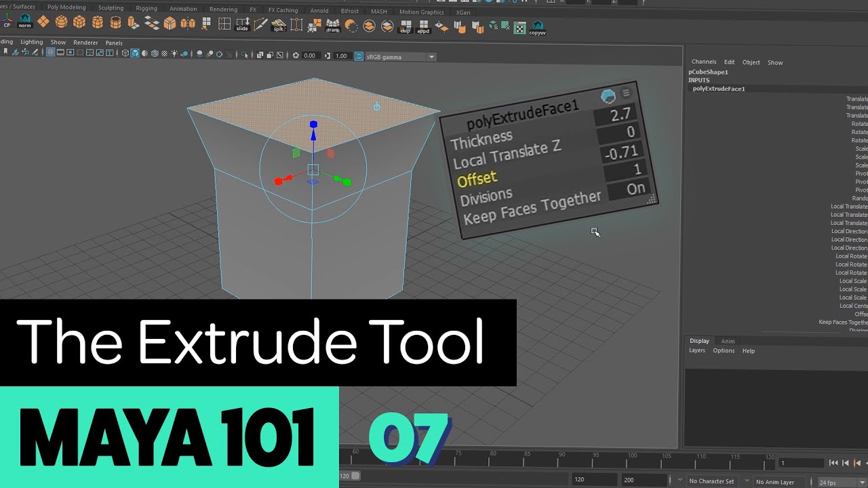The width and height of the screenshot is (868, 488).
Task: Click the red X-axis manipulator handle
Action: click(278, 182)
